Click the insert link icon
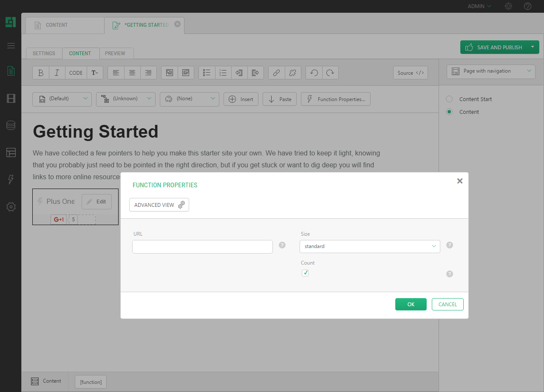 click(x=276, y=73)
